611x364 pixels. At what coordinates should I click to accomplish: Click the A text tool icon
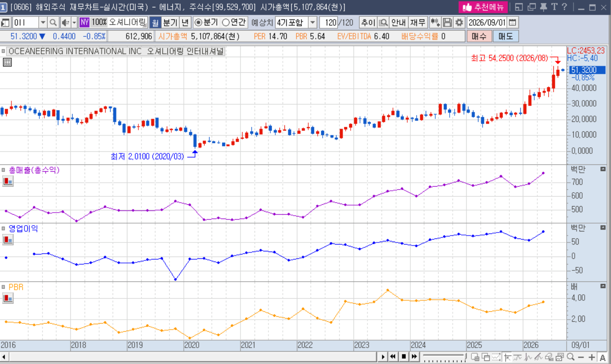tap(603, 357)
